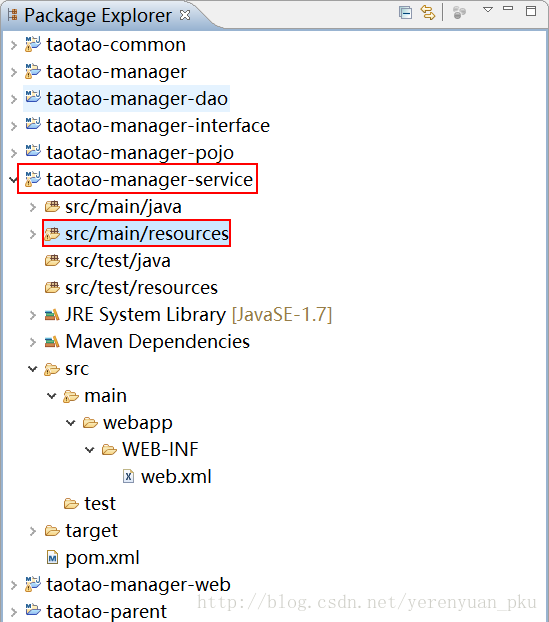The width and height of the screenshot is (549, 622).
Task: Expand the taotao-manager project arrow
Action: point(14,72)
